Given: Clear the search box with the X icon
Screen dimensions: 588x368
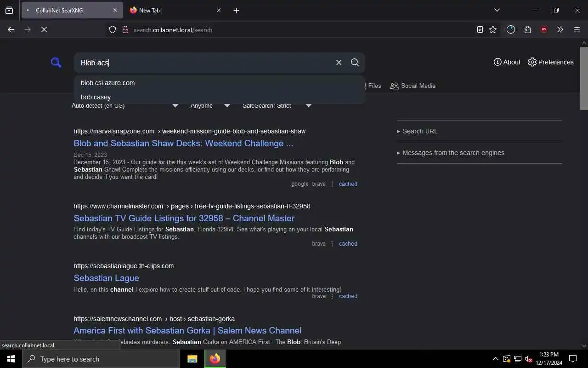Looking at the screenshot, I should 339,63.
